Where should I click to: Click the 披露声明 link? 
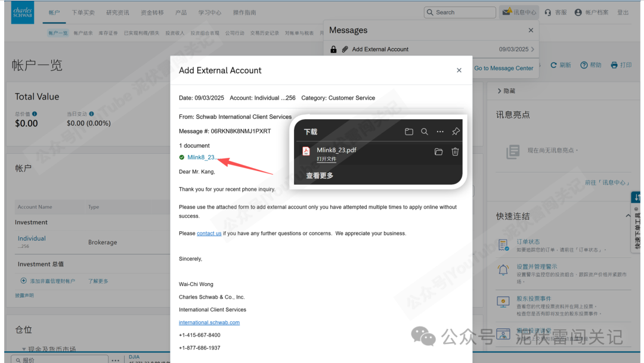[x=24, y=295]
